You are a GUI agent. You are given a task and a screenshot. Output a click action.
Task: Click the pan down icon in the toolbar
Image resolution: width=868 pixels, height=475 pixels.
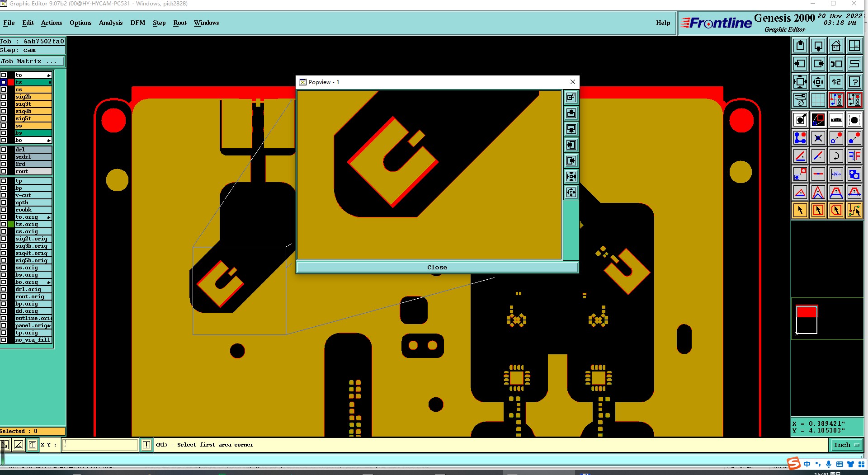818,46
